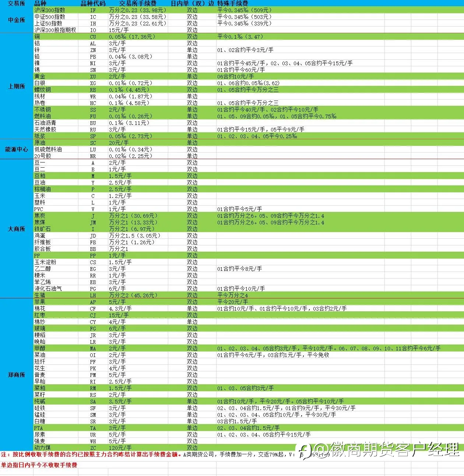Click the IF product code cell

[93, 10]
